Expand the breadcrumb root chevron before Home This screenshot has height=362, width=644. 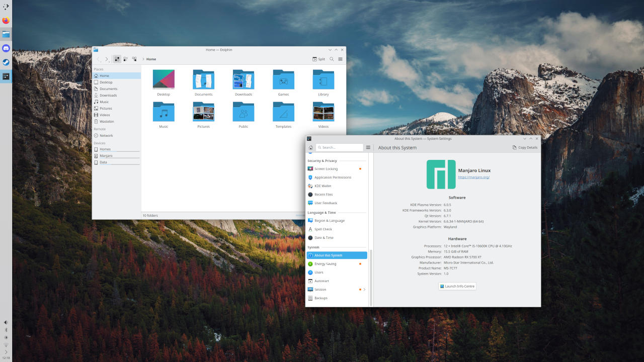(143, 59)
